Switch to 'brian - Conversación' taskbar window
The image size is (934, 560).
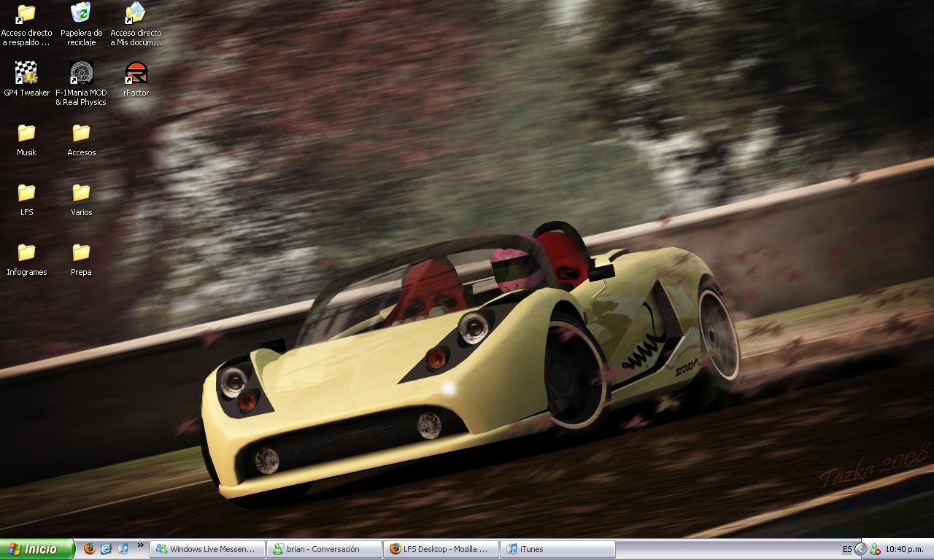coord(325,549)
